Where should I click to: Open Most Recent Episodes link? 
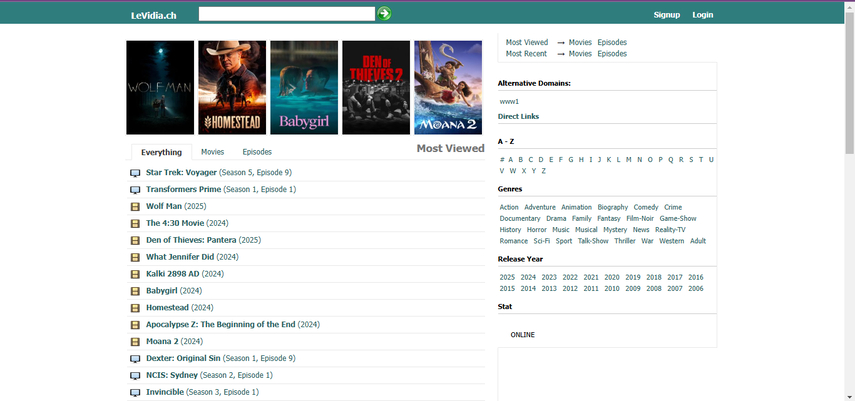pos(612,53)
